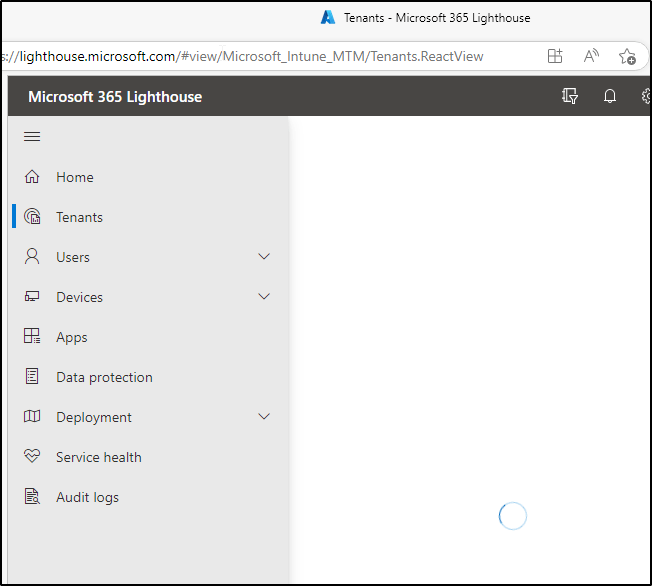The image size is (652, 586).
Task: Click the Tenants icon in sidebar
Action: pyautogui.click(x=32, y=217)
